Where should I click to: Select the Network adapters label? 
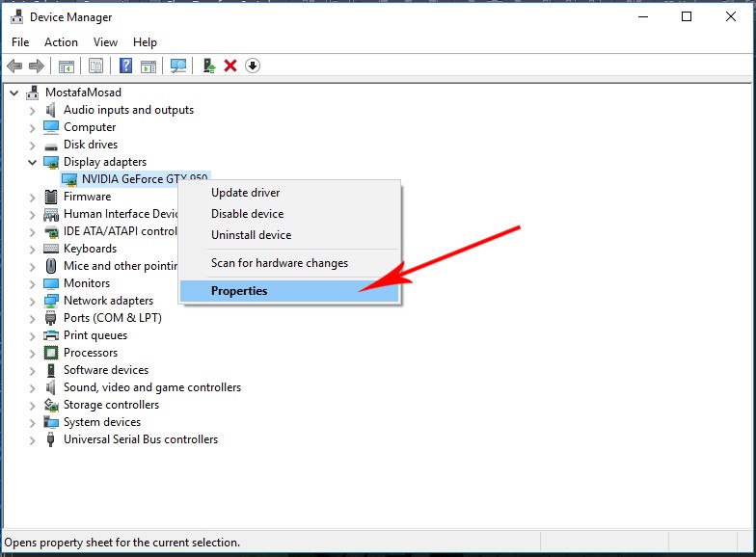click(108, 301)
